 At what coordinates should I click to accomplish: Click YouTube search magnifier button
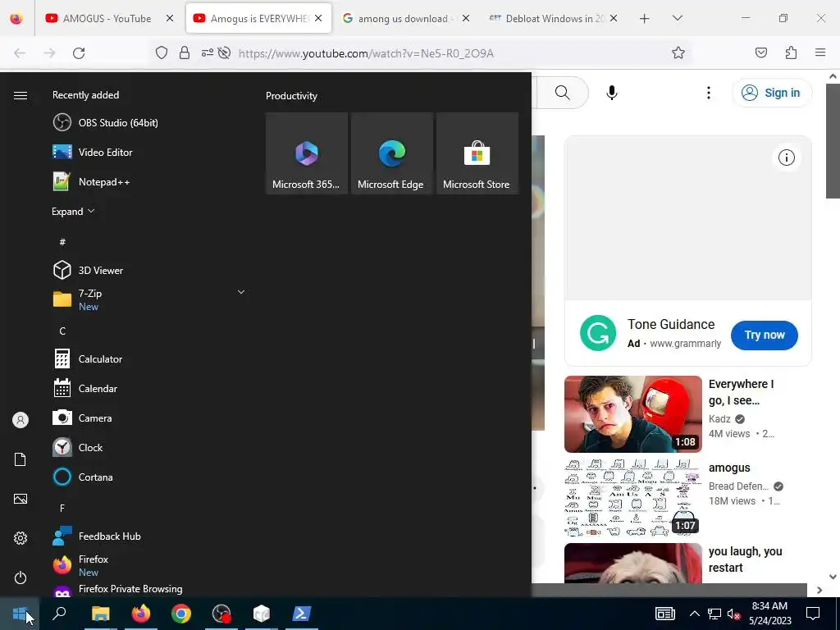click(x=562, y=93)
